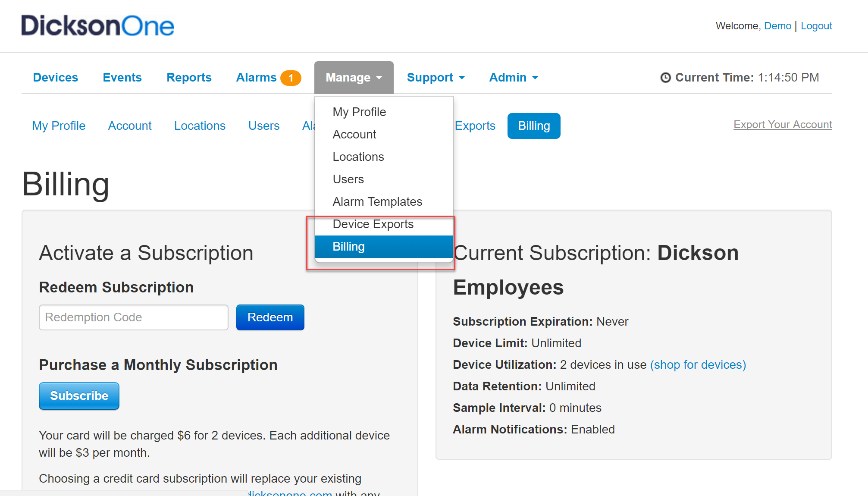Go to the Events tab
Image resolution: width=868 pixels, height=496 pixels.
tap(122, 78)
